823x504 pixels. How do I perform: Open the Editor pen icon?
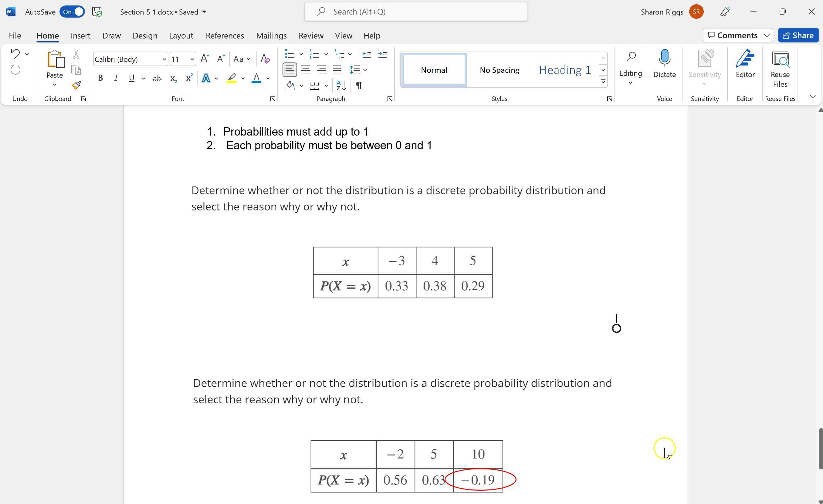pyautogui.click(x=745, y=59)
